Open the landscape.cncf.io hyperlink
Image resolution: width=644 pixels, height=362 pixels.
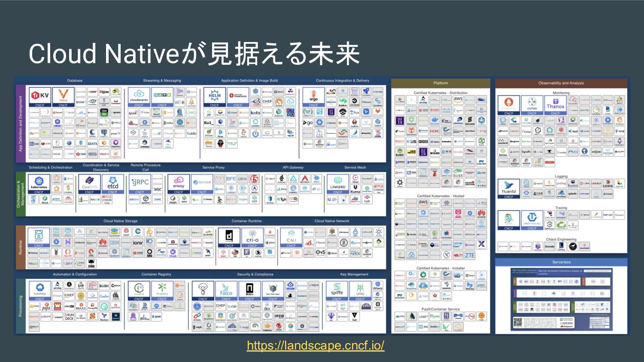click(316, 345)
